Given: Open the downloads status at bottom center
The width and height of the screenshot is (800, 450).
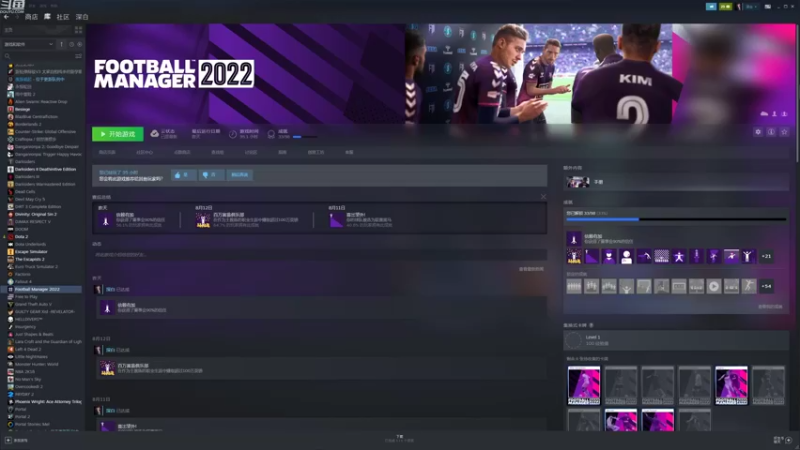Looking at the screenshot, I should [x=399, y=438].
